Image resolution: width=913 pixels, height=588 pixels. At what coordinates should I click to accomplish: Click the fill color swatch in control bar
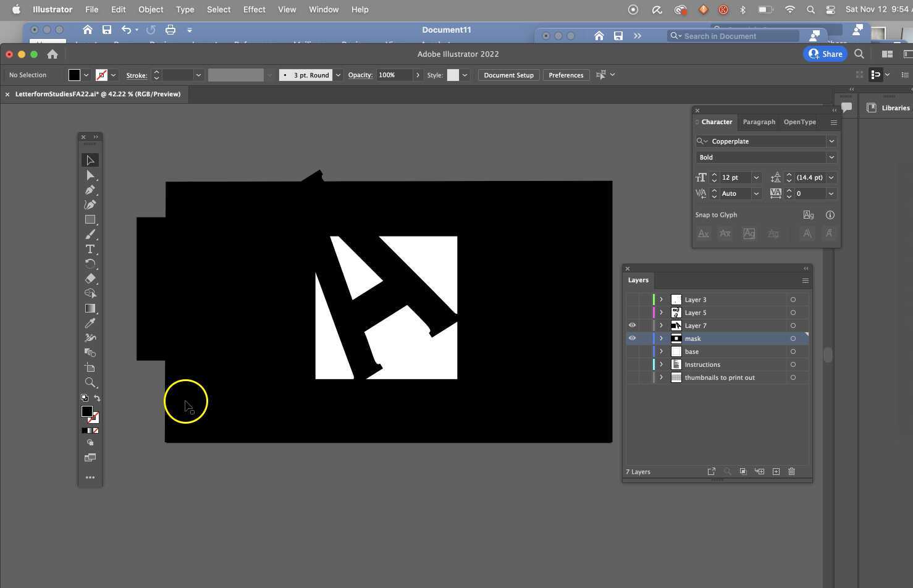74,75
